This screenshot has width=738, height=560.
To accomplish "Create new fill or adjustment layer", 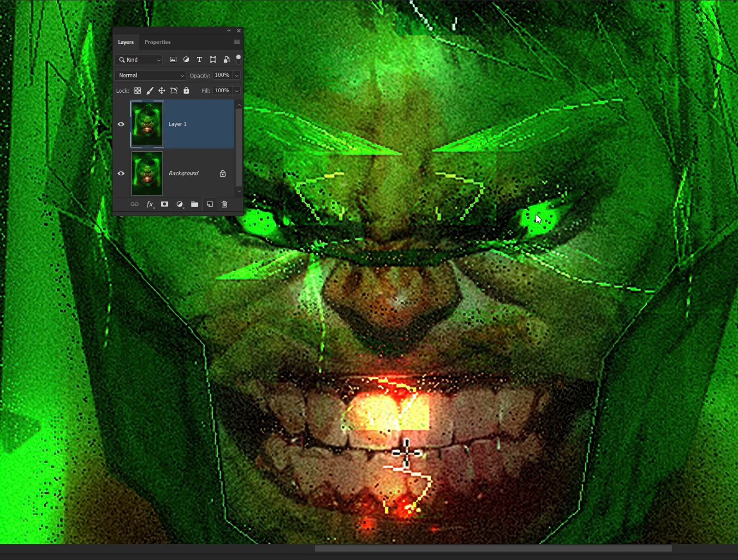I will (x=180, y=204).
